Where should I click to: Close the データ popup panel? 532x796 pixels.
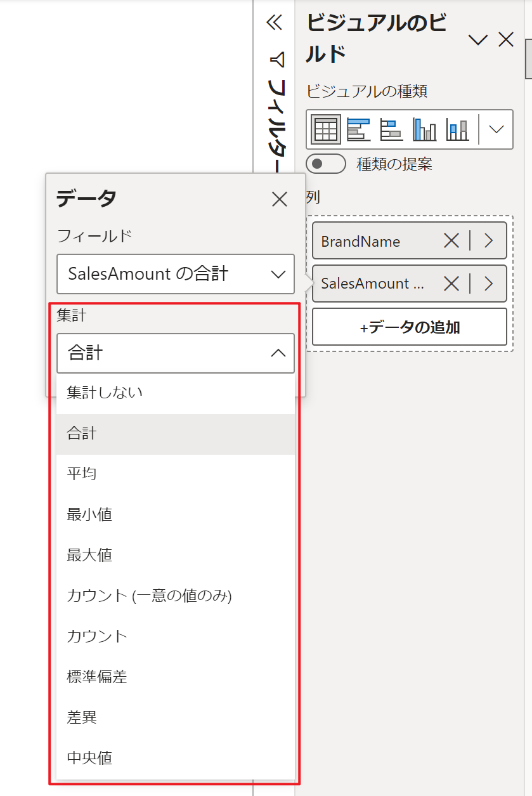(279, 199)
